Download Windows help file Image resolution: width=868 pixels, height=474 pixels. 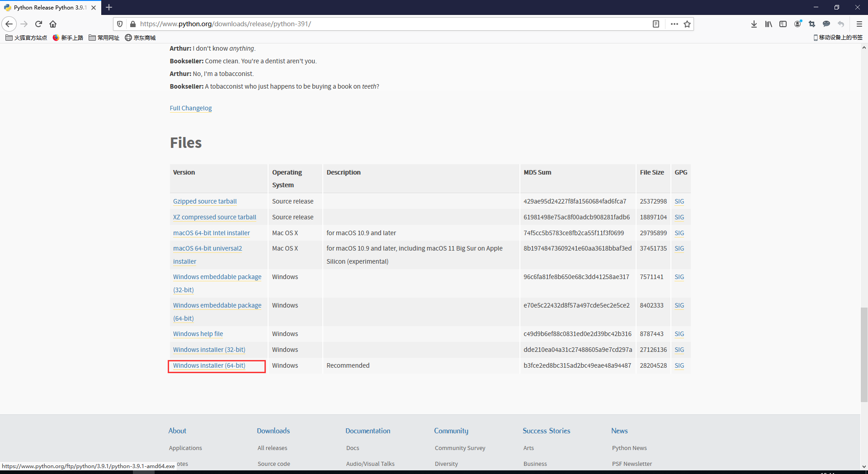click(x=198, y=334)
